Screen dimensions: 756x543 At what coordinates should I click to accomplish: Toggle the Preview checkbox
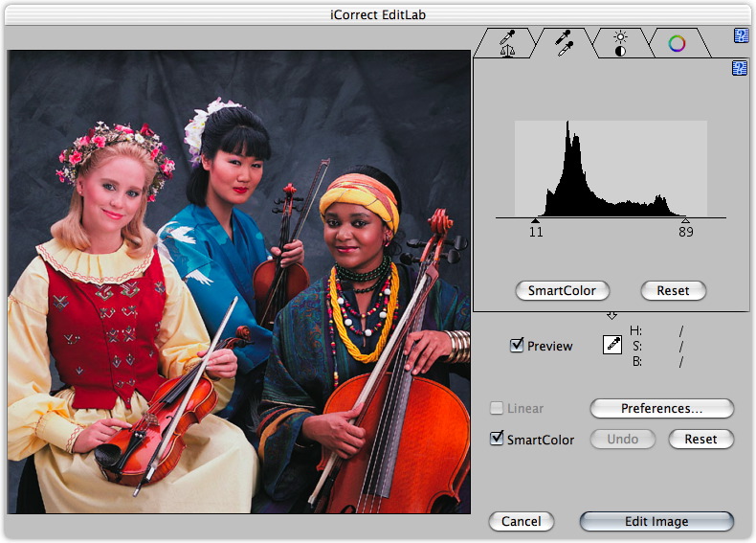click(518, 346)
